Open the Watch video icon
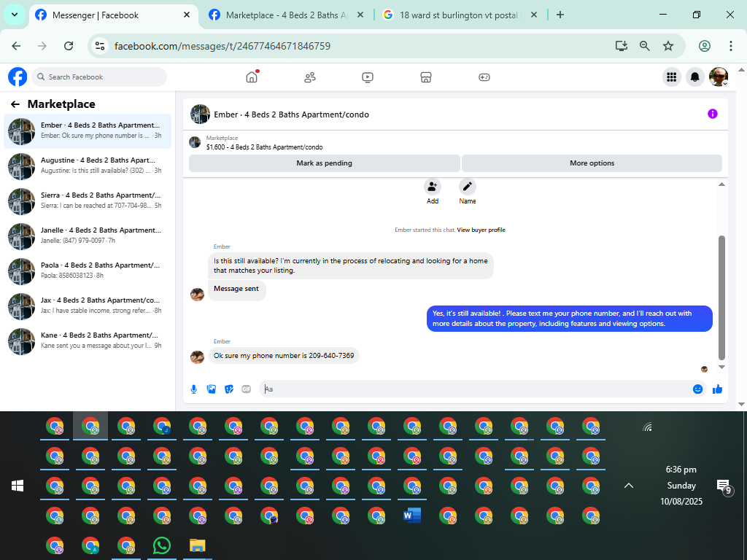The image size is (747, 560). tap(368, 77)
